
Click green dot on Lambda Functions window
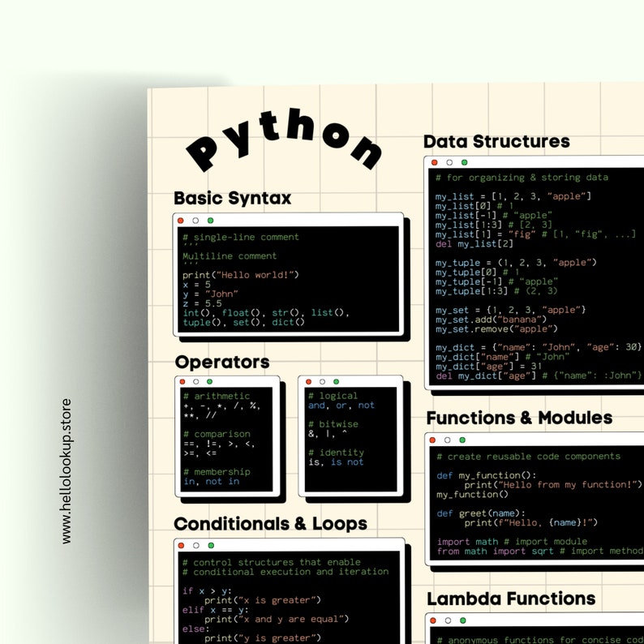(x=463, y=620)
